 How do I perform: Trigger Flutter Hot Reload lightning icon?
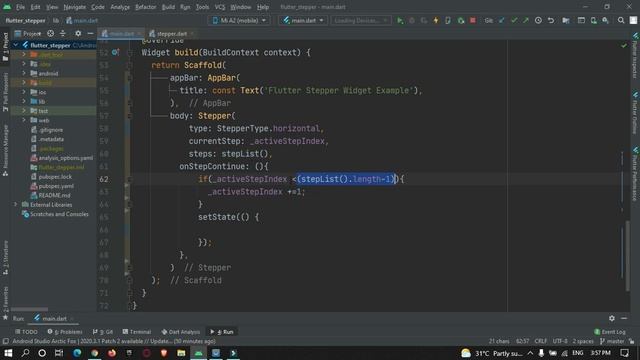[x=436, y=20]
